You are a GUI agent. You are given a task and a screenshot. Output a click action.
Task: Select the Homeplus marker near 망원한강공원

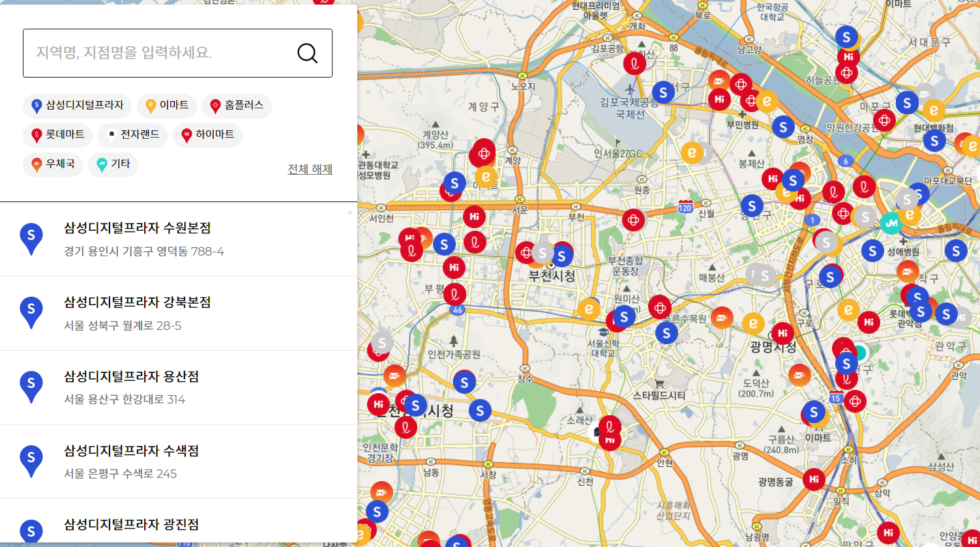point(884,120)
